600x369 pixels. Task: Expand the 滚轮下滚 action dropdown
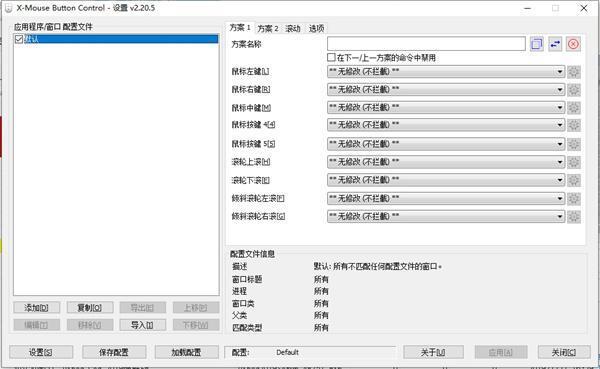click(x=446, y=180)
